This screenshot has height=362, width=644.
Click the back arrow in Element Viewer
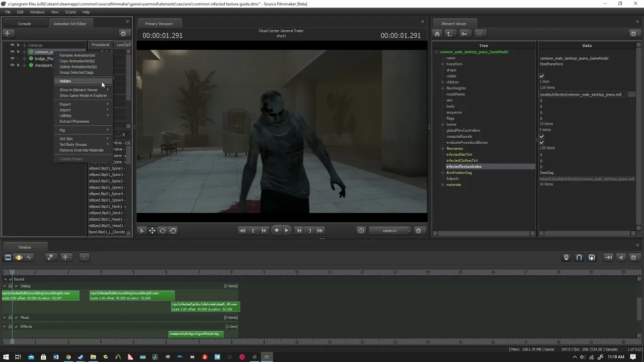tap(464, 33)
